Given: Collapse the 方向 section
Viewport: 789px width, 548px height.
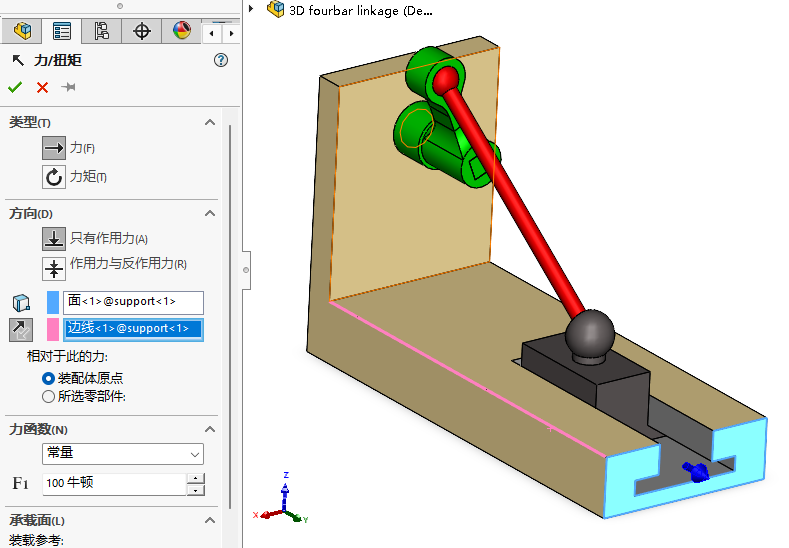Looking at the screenshot, I should (210, 213).
